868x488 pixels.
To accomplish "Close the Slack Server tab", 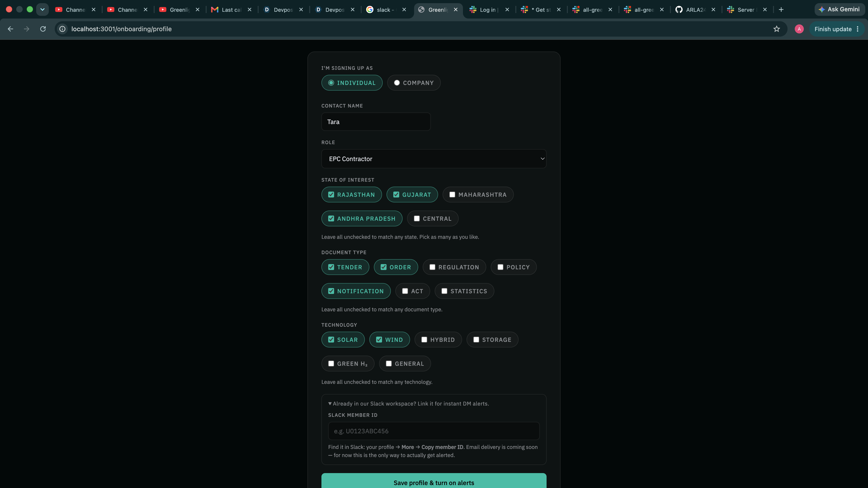I will 765,9.
